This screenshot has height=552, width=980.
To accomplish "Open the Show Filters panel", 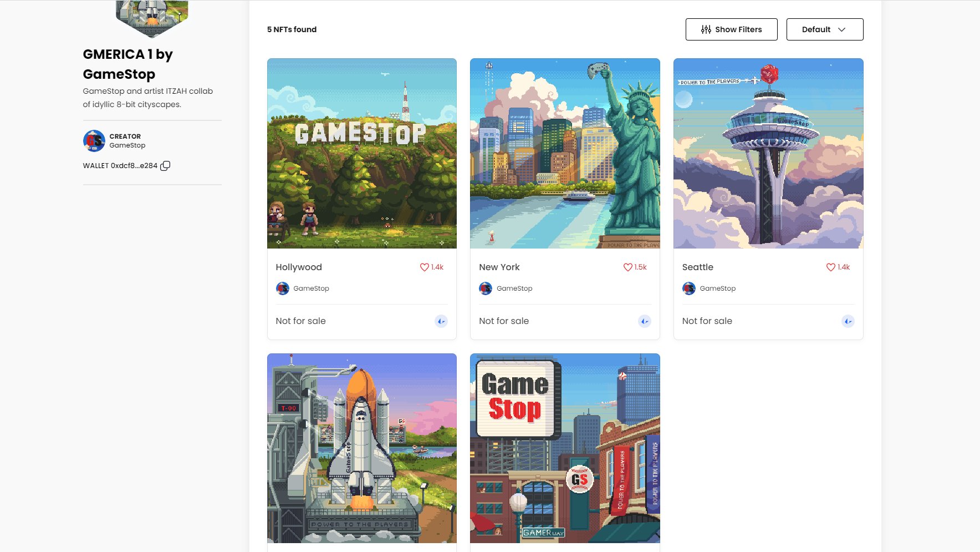I will pyautogui.click(x=731, y=29).
